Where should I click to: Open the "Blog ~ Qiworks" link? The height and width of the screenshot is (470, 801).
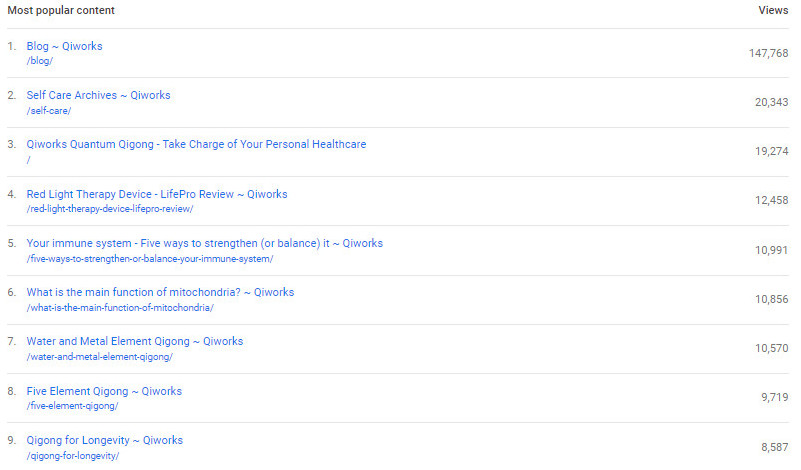[x=64, y=46]
